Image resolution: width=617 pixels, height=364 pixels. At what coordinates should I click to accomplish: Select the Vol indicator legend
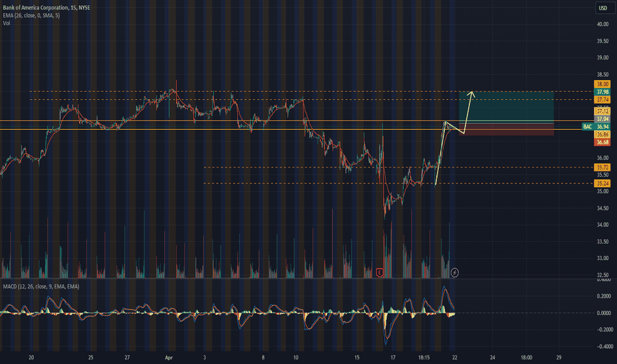pyautogui.click(x=7, y=23)
